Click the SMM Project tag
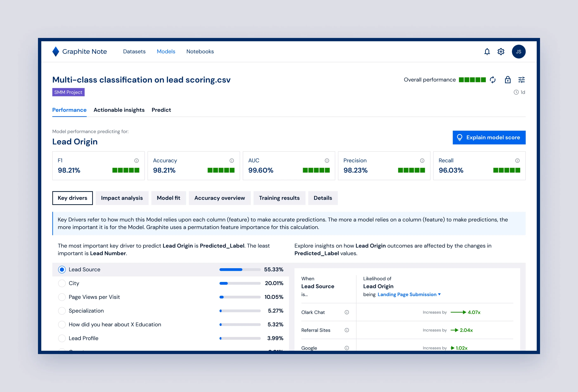The width and height of the screenshot is (578, 392). coord(68,92)
